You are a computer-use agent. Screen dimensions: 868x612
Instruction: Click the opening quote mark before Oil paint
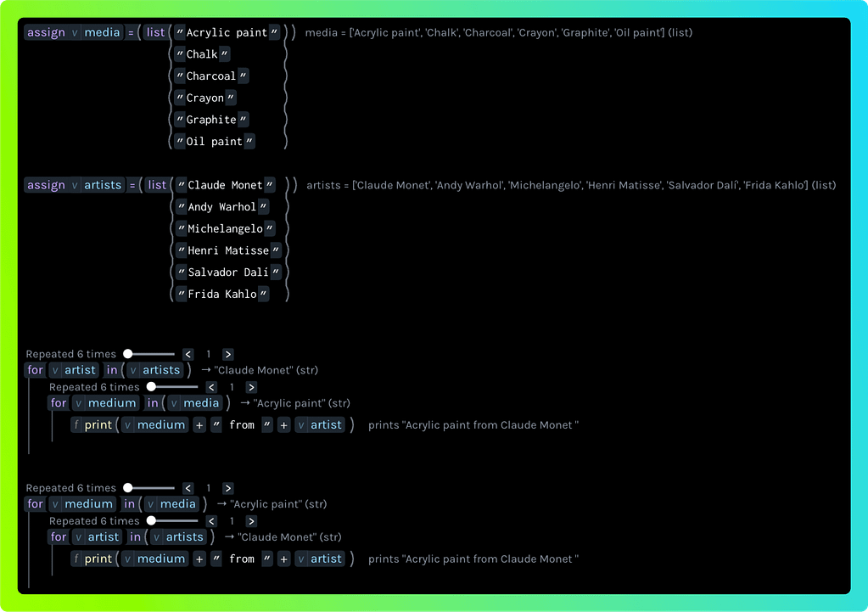coord(180,142)
